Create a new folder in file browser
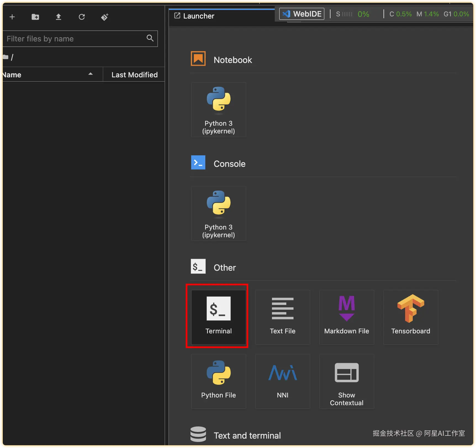This screenshot has width=476, height=448. coord(35,17)
